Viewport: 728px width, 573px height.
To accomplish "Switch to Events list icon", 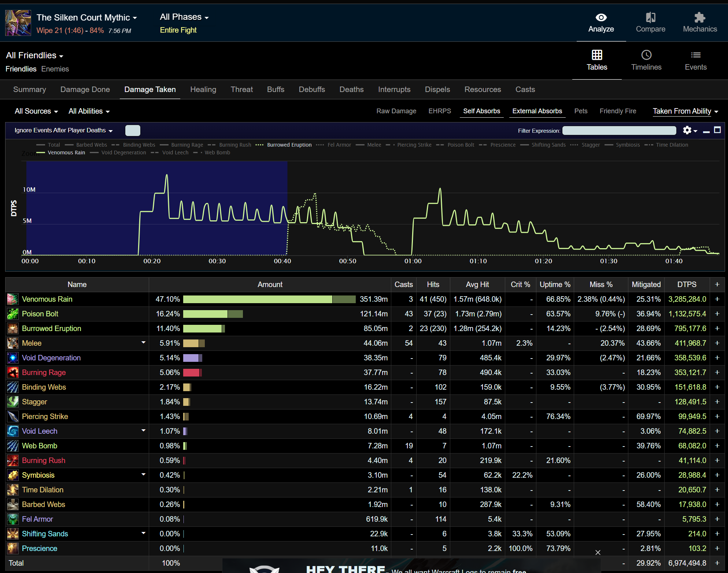I will pyautogui.click(x=695, y=55).
